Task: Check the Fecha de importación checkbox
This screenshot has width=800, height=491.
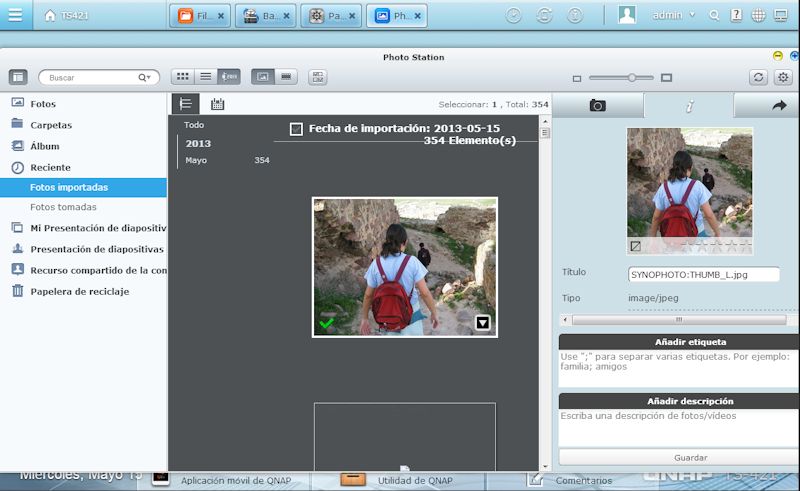Action: pos(296,129)
